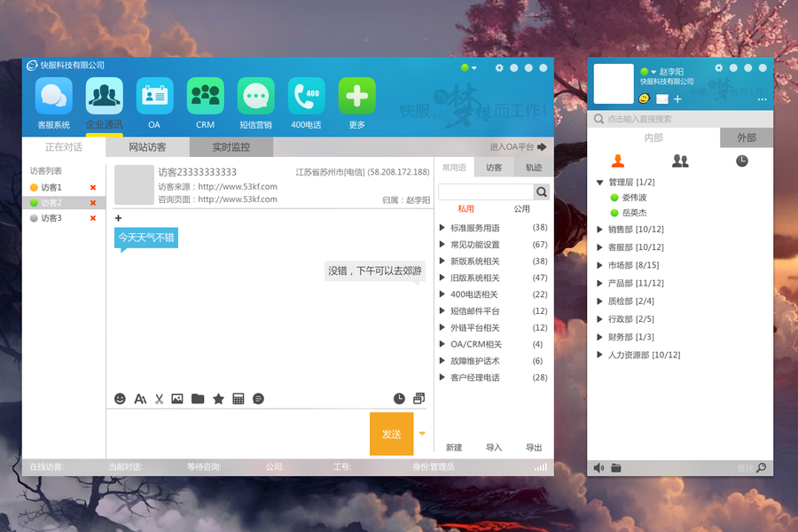Click folder icon at contacts window bottom
This screenshot has height=532, width=798.
coord(616,468)
